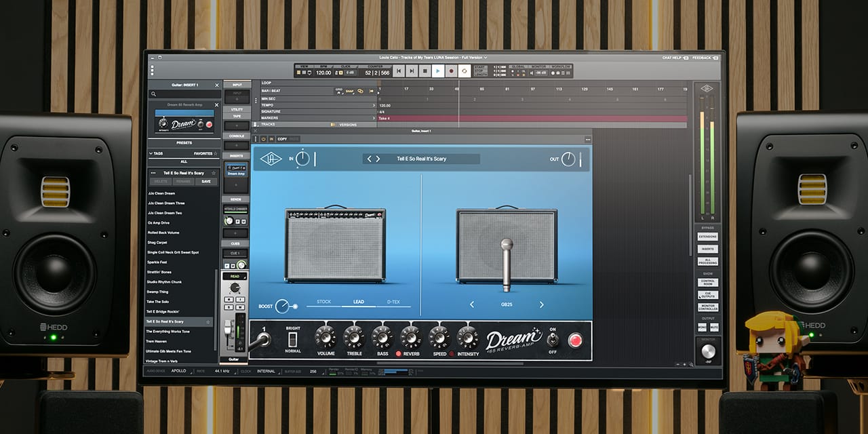Select the next speaker cabinet arrow
868x434 pixels.
[541, 304]
